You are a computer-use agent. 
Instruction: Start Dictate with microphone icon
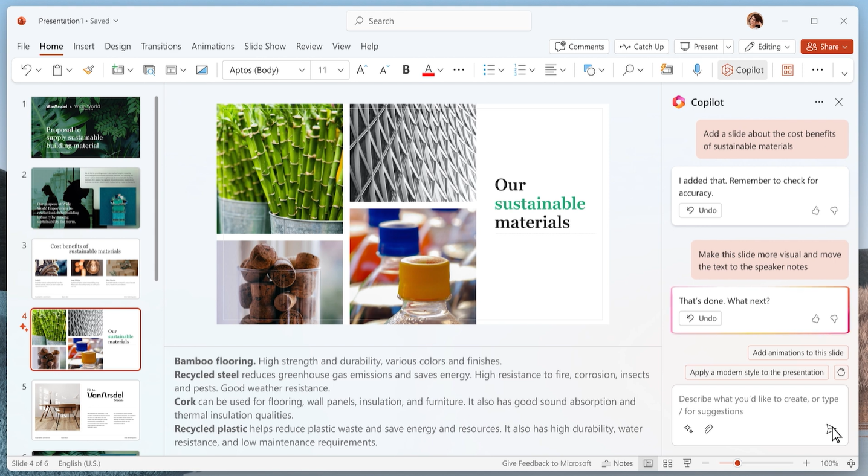coord(697,70)
